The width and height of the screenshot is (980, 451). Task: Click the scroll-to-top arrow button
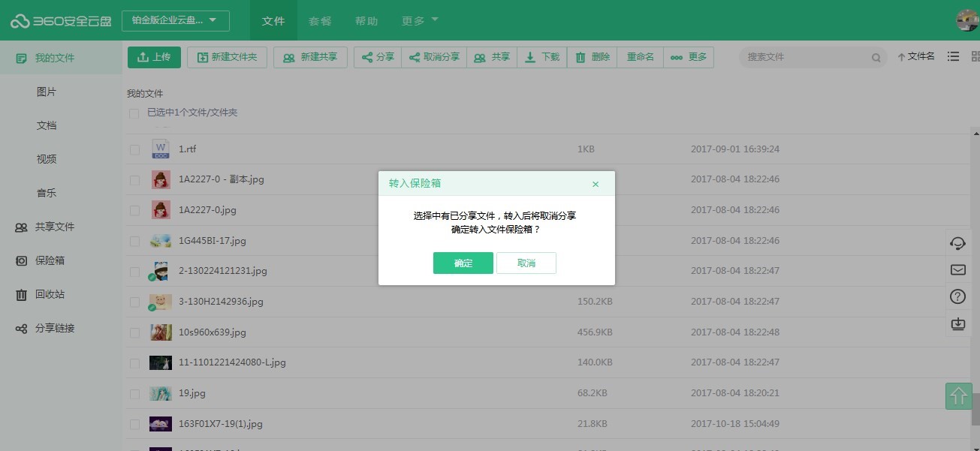point(958,396)
